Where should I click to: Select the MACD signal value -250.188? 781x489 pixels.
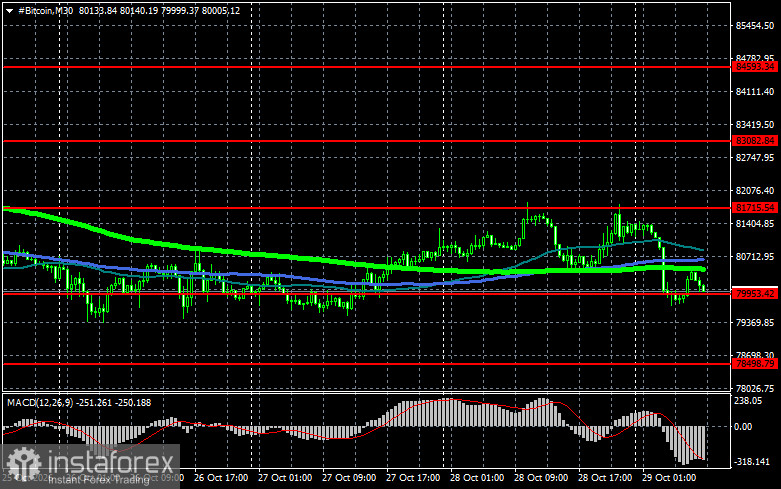[x=133, y=402]
